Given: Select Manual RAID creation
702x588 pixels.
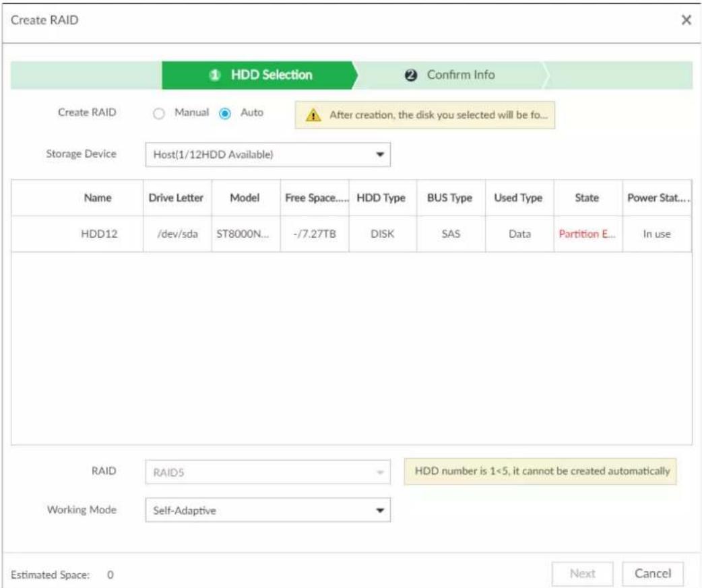Looking at the screenshot, I should pyautogui.click(x=159, y=114).
